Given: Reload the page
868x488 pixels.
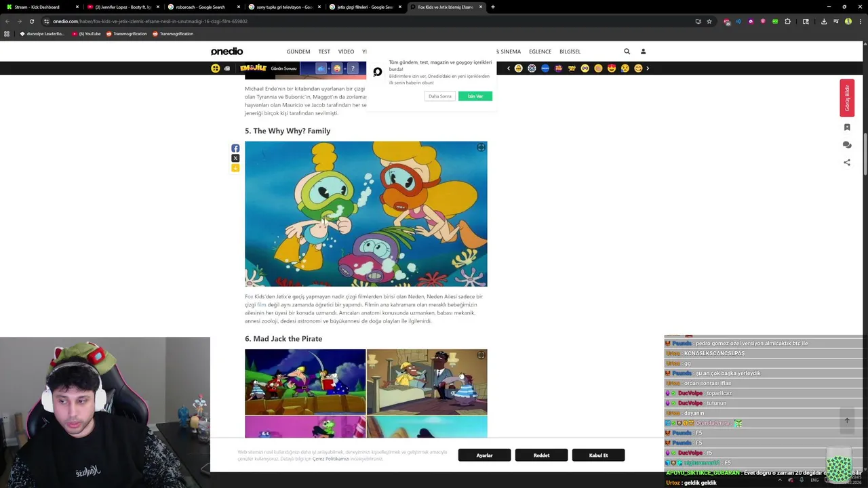Looking at the screenshot, I should point(32,21).
